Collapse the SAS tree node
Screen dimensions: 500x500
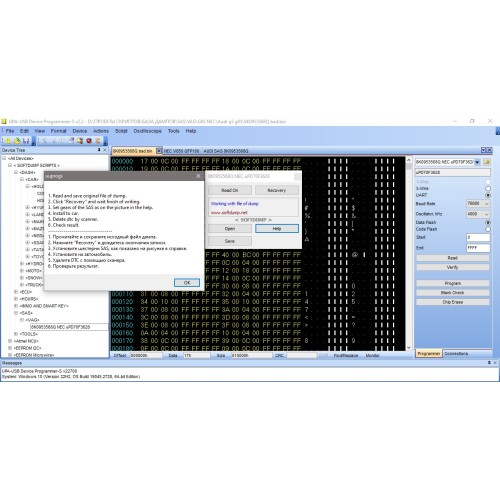click(16, 313)
